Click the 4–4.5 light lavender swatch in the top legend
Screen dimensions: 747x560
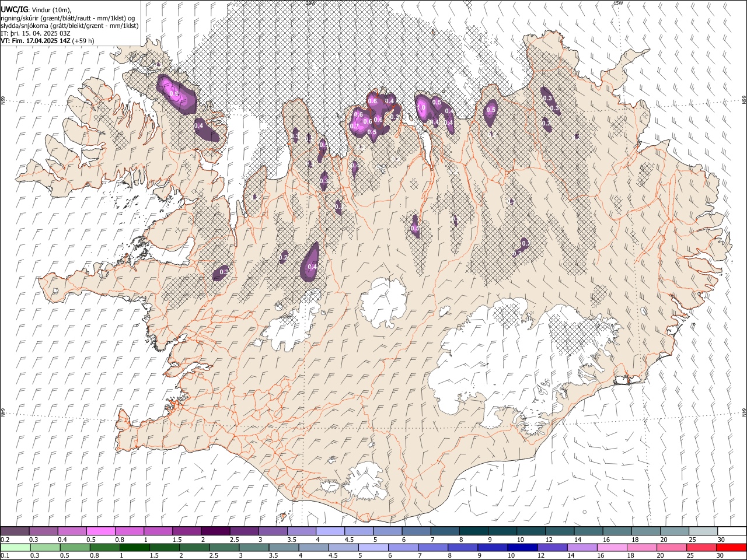click(330, 531)
